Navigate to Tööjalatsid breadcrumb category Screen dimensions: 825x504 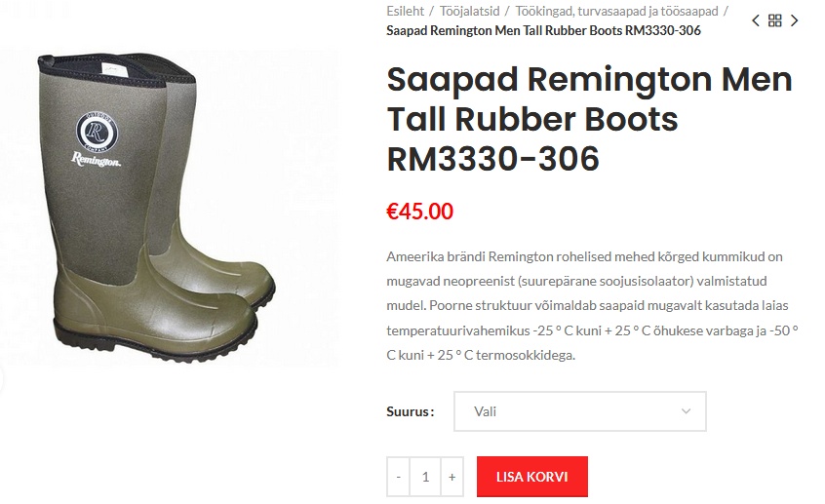(x=469, y=11)
